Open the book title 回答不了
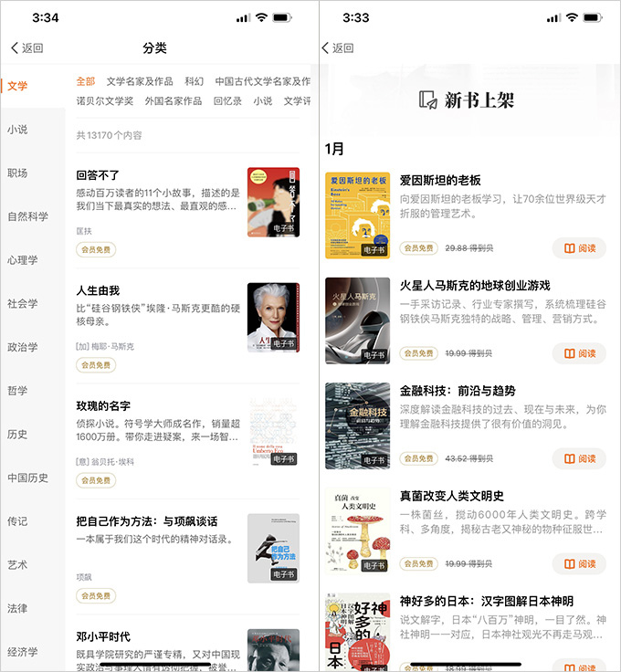Screen dimensions: 621x672 click(x=98, y=175)
